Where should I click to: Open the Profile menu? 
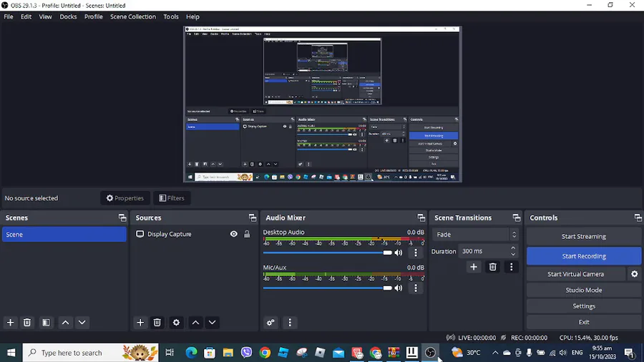(x=94, y=17)
